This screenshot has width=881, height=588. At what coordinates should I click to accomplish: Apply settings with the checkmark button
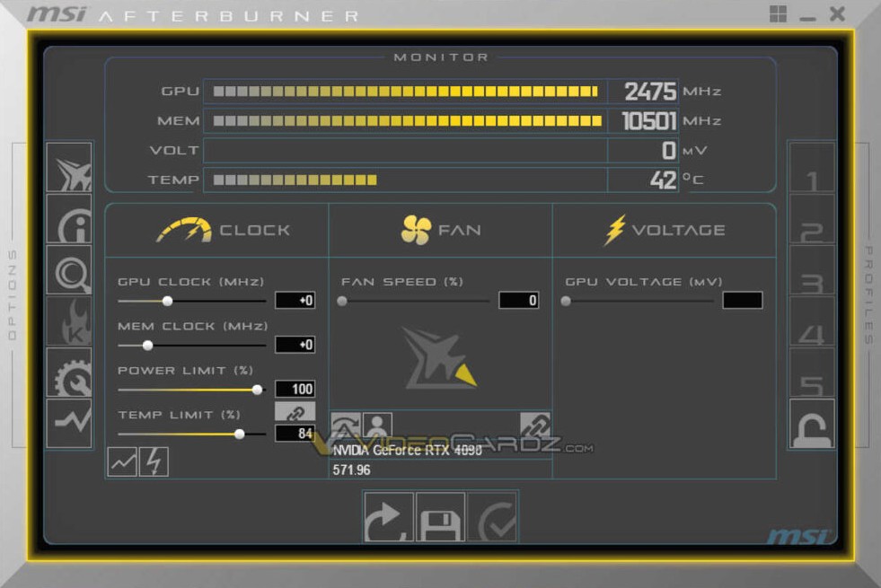[493, 517]
